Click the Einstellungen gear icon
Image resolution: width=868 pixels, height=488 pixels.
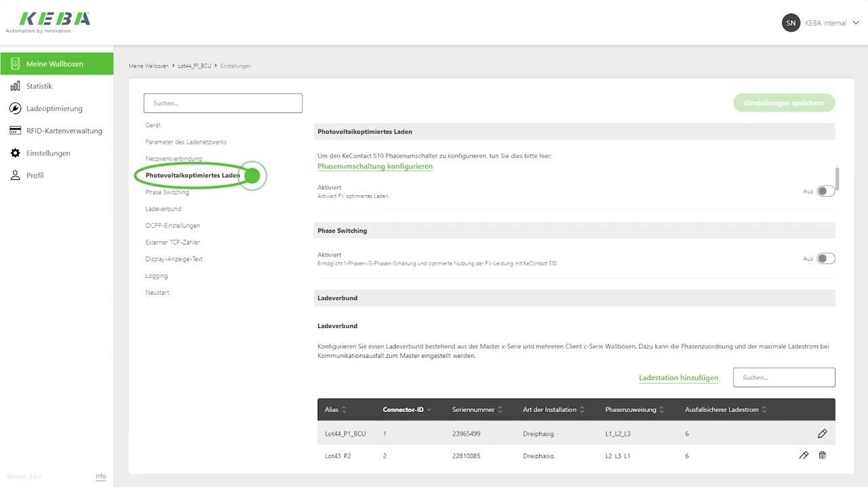(x=15, y=153)
